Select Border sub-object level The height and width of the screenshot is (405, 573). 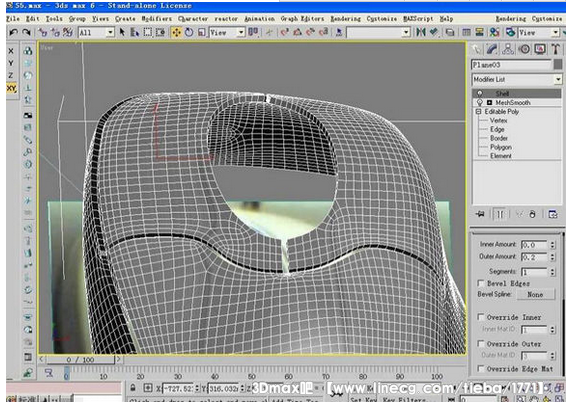pyautogui.click(x=499, y=138)
